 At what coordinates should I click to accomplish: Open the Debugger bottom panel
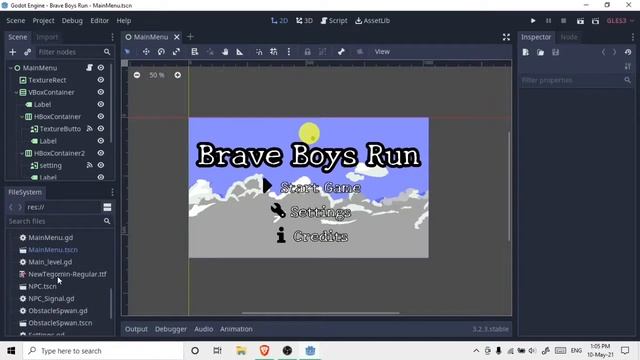[171, 329]
